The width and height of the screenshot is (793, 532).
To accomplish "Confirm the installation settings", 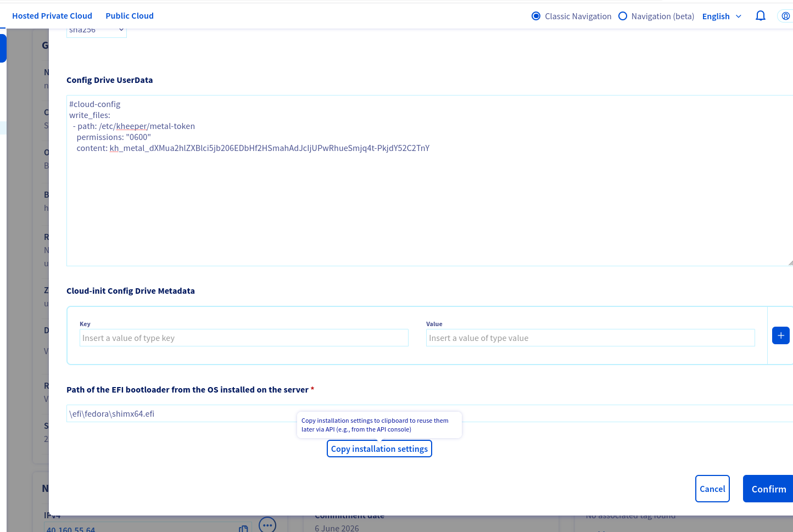I will [x=768, y=489].
